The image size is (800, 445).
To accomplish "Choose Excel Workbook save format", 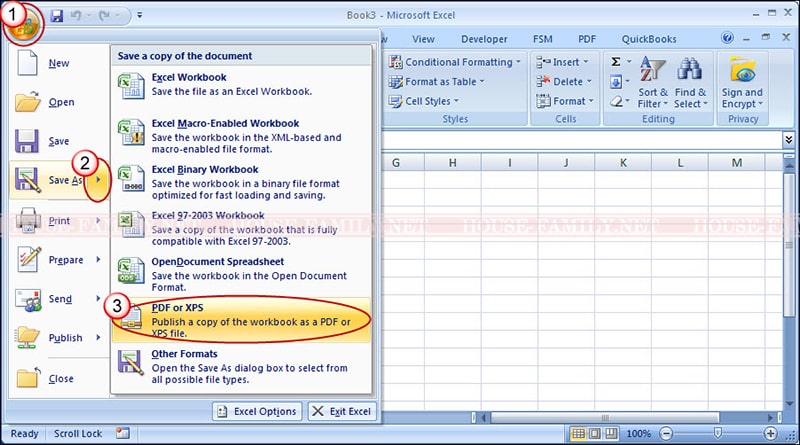I will click(241, 85).
